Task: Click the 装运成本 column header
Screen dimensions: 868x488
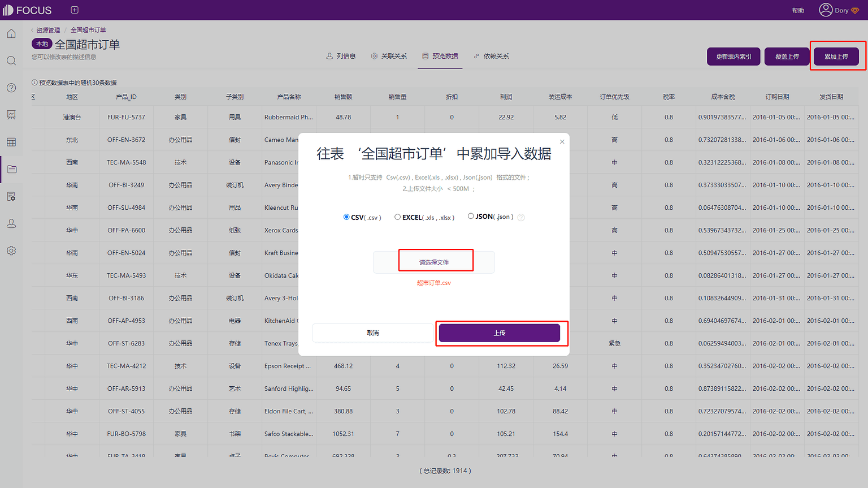Action: click(x=561, y=97)
